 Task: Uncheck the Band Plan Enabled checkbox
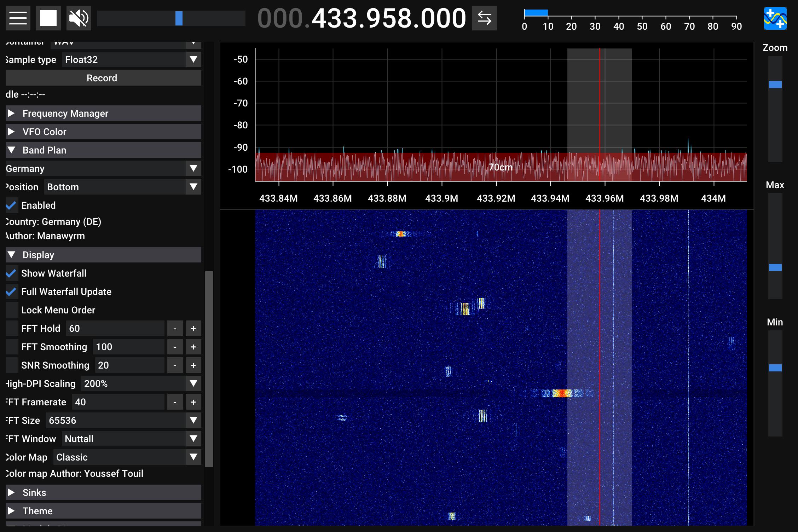(x=12, y=205)
